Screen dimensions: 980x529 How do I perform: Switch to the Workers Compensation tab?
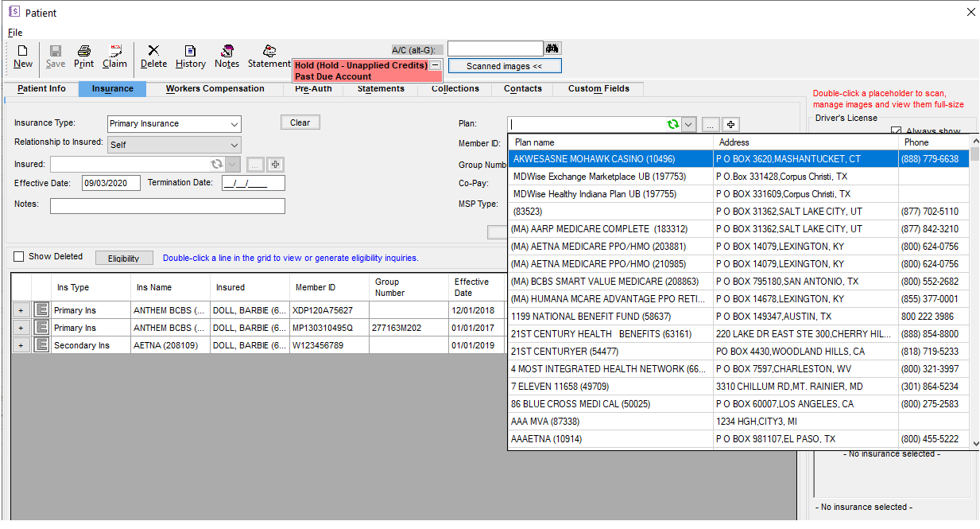coord(215,89)
